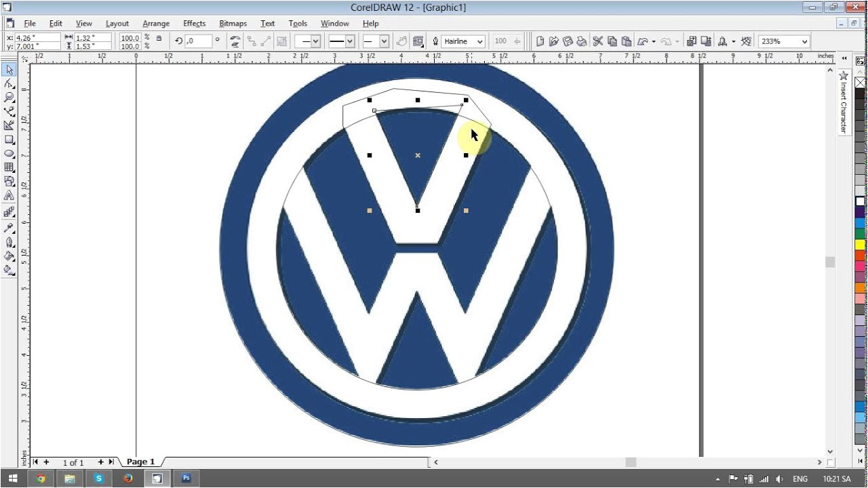Open the Edit menu
The height and width of the screenshot is (488, 868).
point(56,23)
